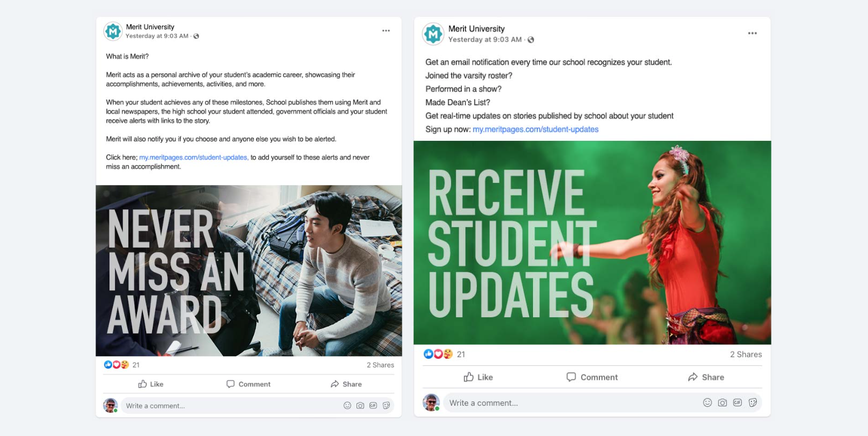Insert an emoji in the left comment box
Viewport: 868px width, 436px height.
point(347,406)
